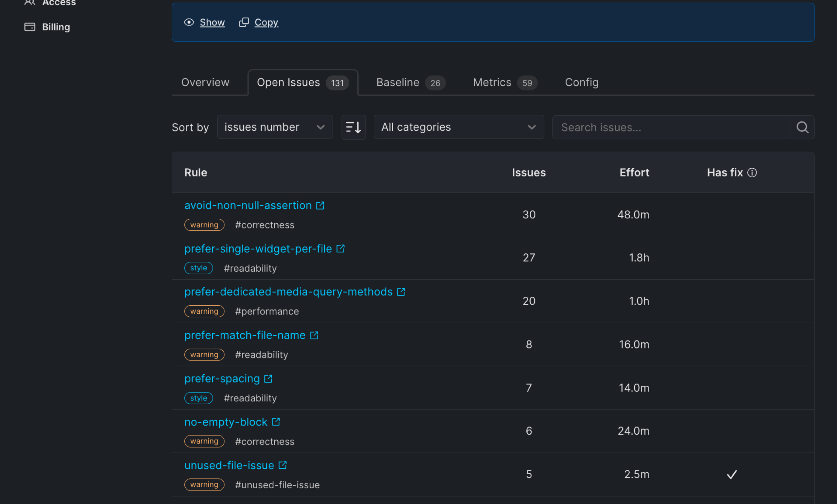
Task: Select the Open Issues tab
Action: tap(303, 82)
